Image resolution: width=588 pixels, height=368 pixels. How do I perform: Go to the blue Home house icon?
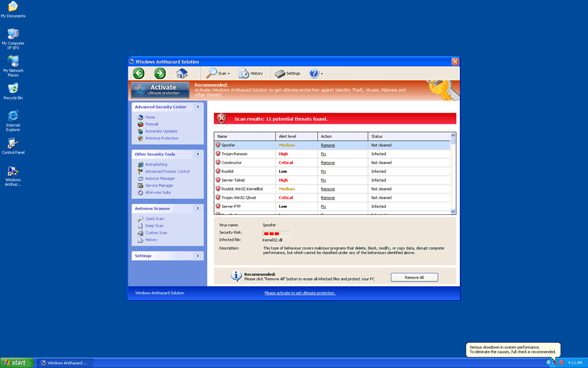182,73
